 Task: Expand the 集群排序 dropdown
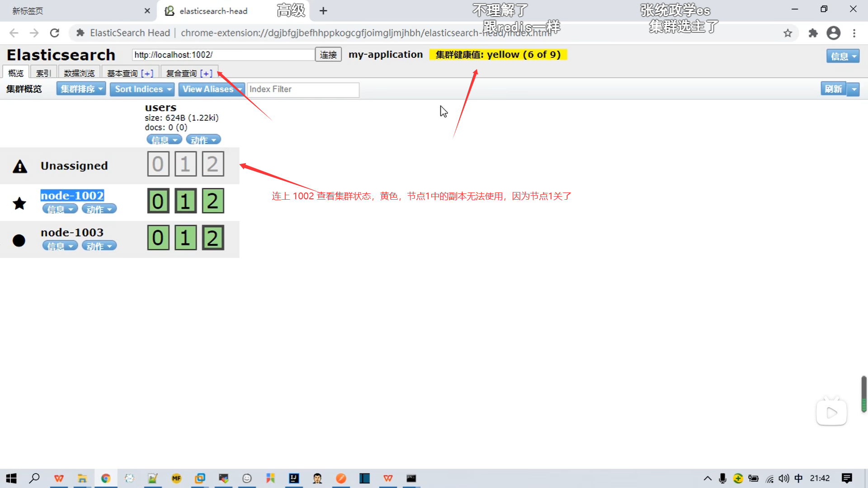click(81, 89)
